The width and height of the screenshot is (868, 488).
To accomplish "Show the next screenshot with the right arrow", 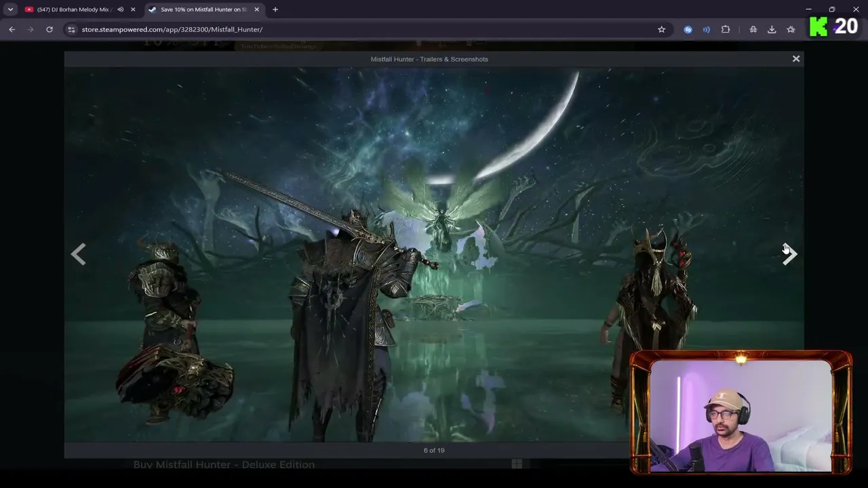I will [x=789, y=254].
